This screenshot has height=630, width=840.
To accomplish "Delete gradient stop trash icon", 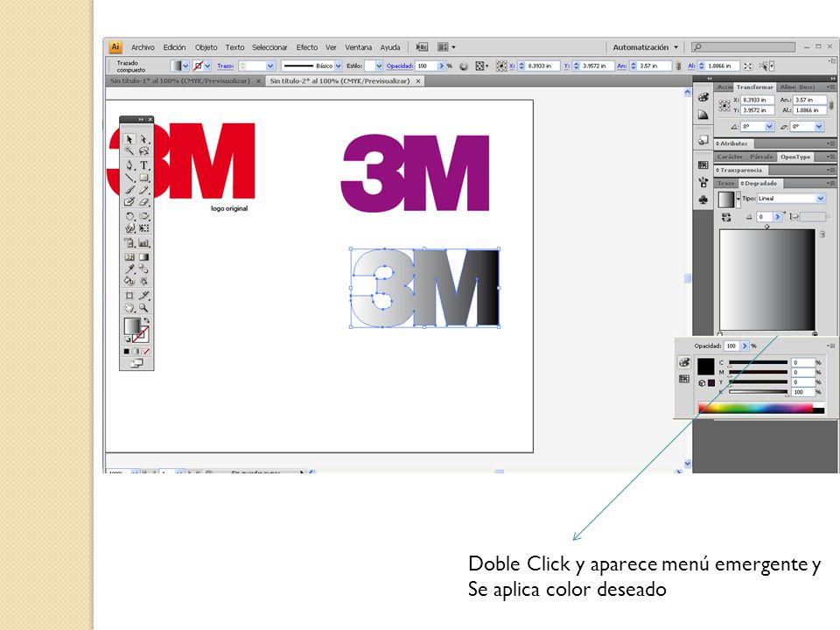I will click(x=822, y=234).
